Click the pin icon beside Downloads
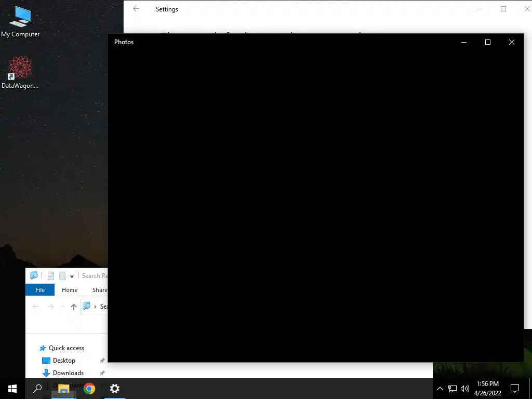Viewport: 532px width, 399px height. [x=102, y=373]
